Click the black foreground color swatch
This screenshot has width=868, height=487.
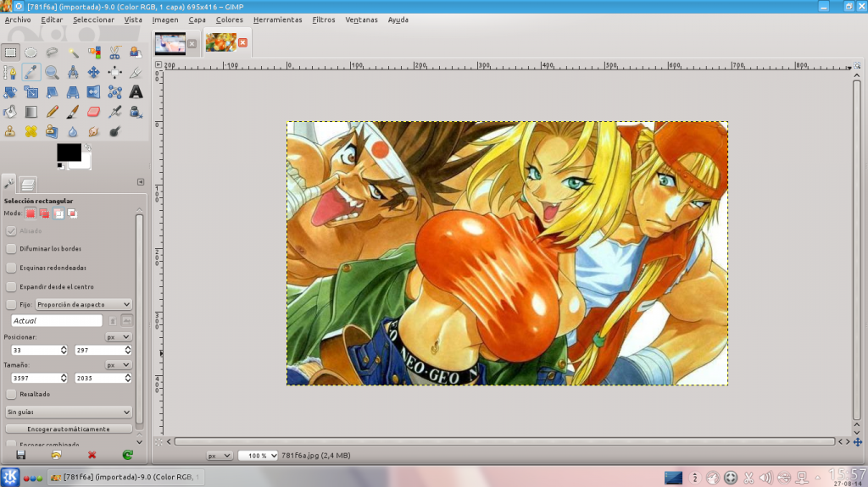pyautogui.click(x=69, y=152)
